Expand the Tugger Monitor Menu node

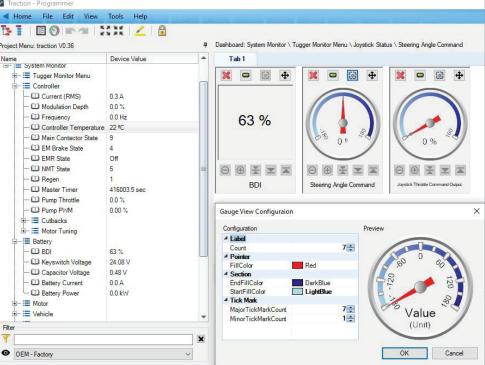[x=15, y=76]
